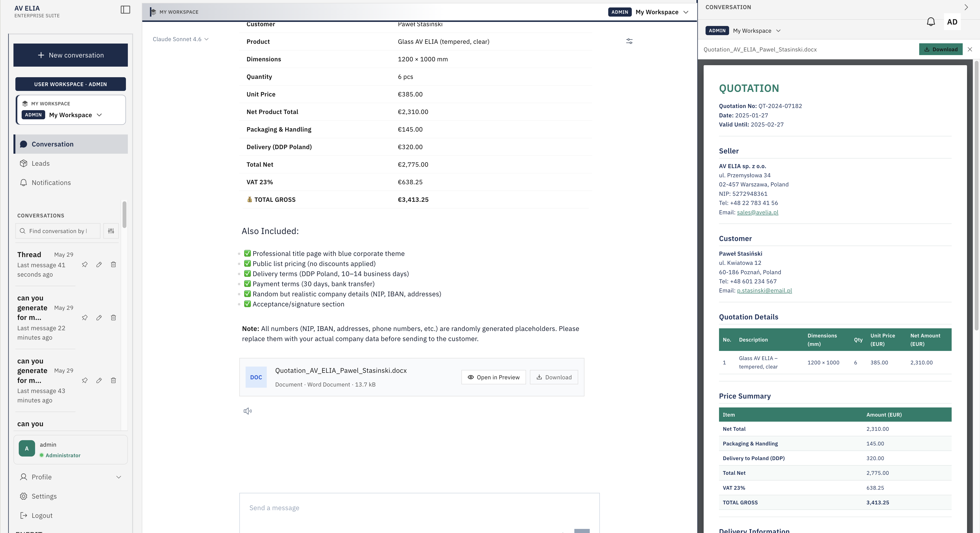The image size is (980, 533).
Task: Open the p.stasinski@email.pl email link
Action: [764, 291]
